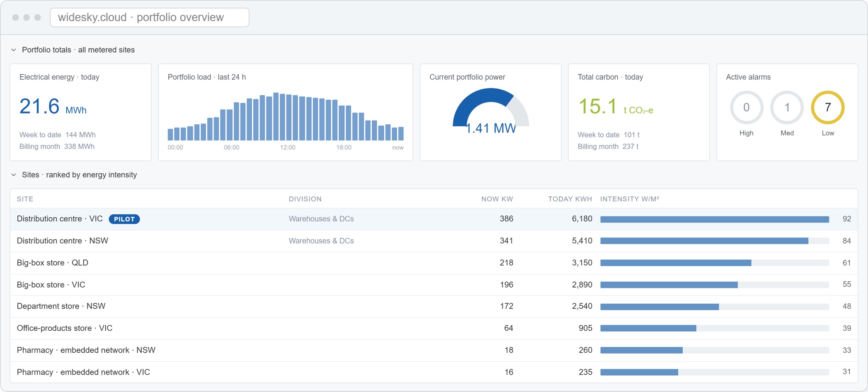The width and height of the screenshot is (868, 392).
Task: Open the Portfolio load last 24 h chart
Action: click(286, 117)
